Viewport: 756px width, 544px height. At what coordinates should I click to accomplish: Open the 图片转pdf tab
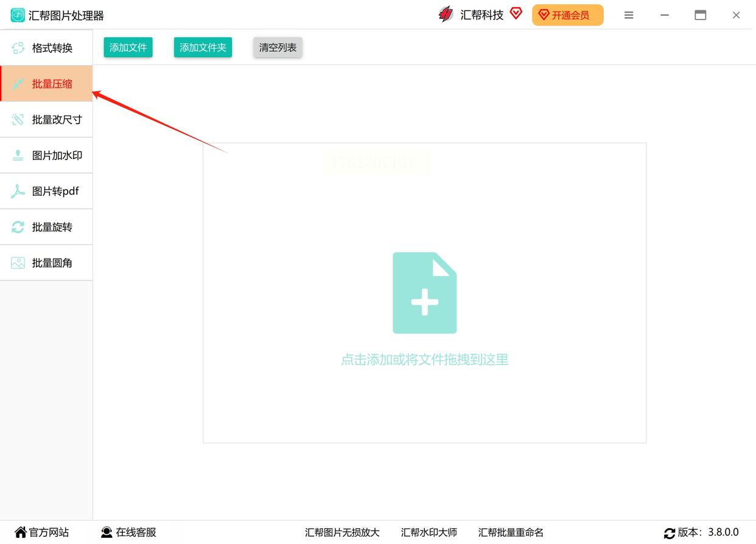coord(46,191)
